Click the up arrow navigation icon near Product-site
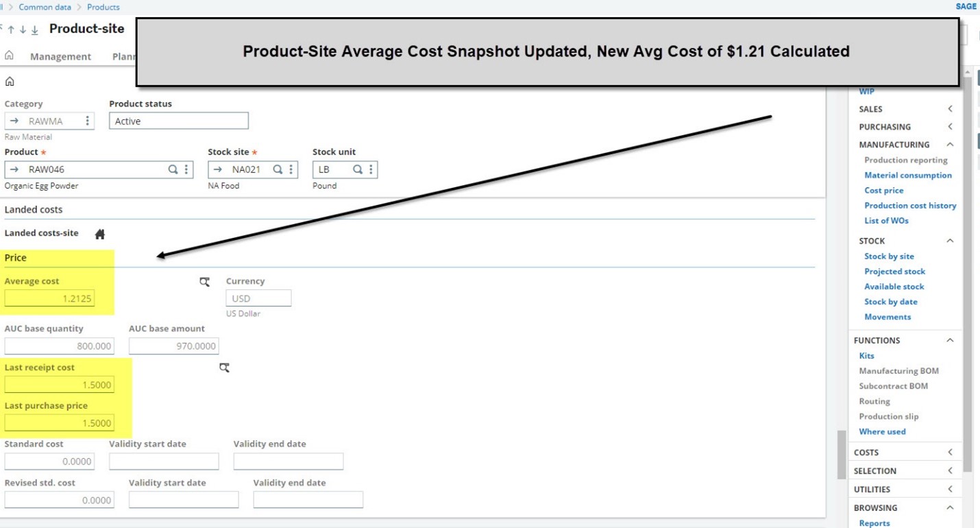 point(11,29)
